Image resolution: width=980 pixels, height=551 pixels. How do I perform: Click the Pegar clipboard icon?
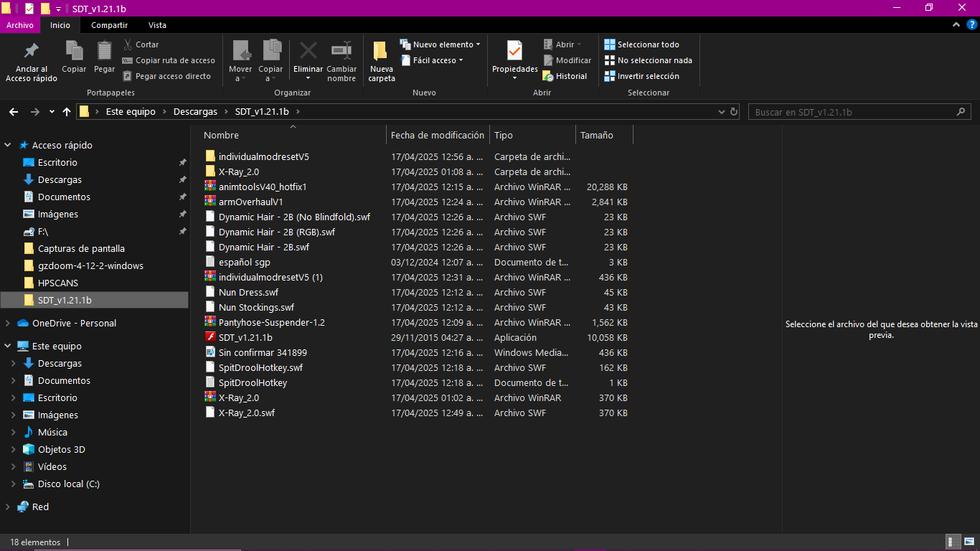tap(104, 50)
